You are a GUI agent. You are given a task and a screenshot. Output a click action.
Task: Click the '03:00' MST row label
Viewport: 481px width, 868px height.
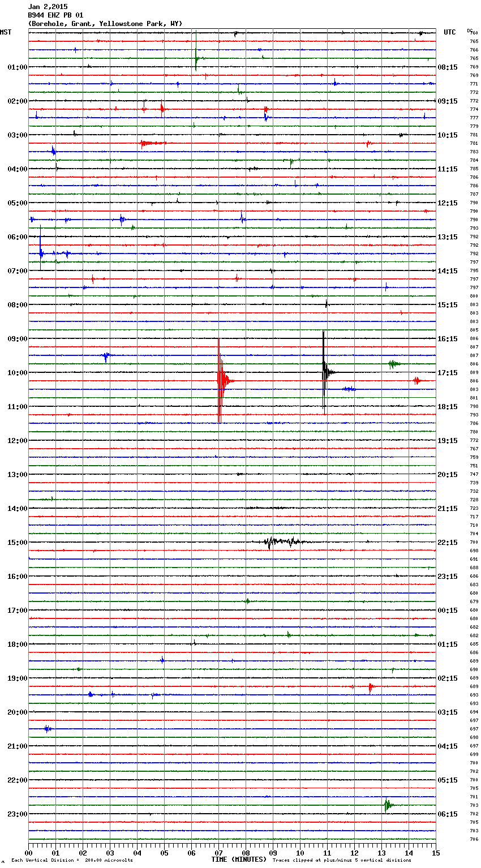point(18,135)
